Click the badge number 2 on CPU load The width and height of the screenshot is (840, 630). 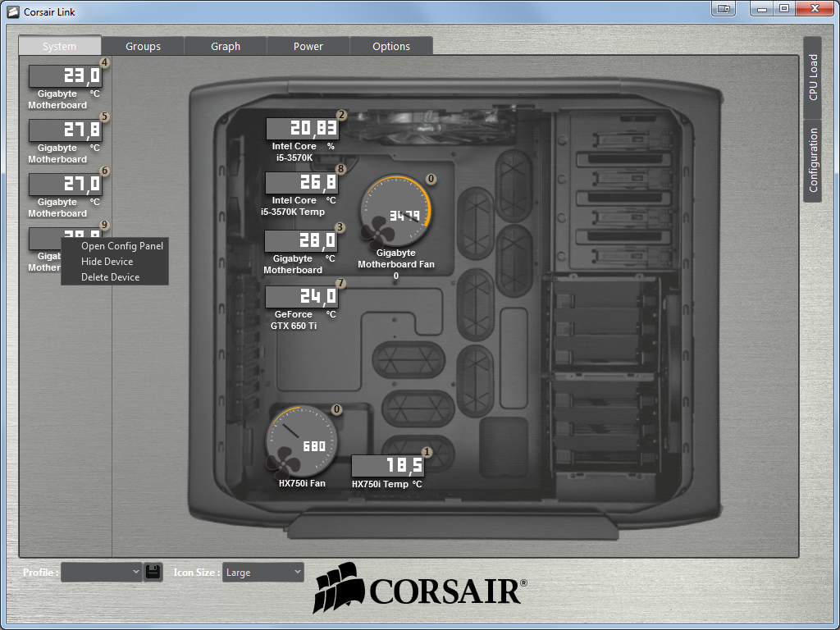340,115
